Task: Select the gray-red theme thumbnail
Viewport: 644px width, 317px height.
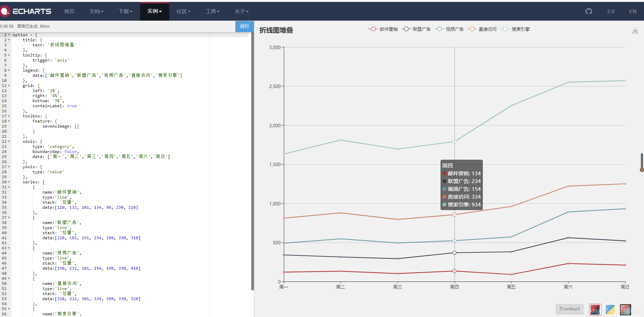Action: point(625,310)
